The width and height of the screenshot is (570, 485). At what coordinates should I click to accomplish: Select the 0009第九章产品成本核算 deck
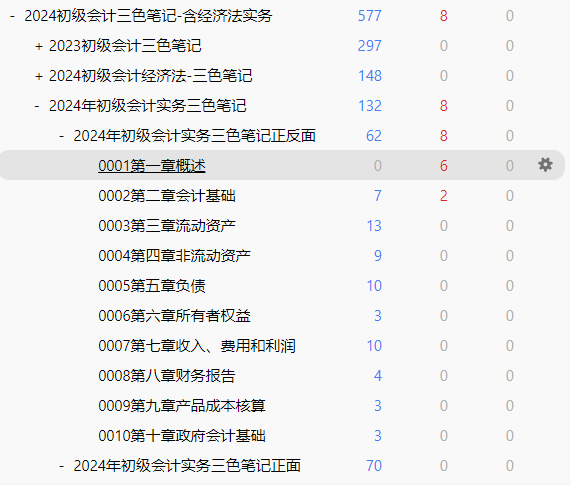click(x=182, y=406)
